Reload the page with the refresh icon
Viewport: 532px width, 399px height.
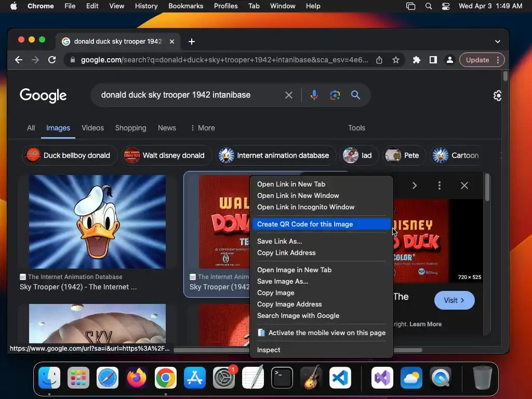click(52, 60)
